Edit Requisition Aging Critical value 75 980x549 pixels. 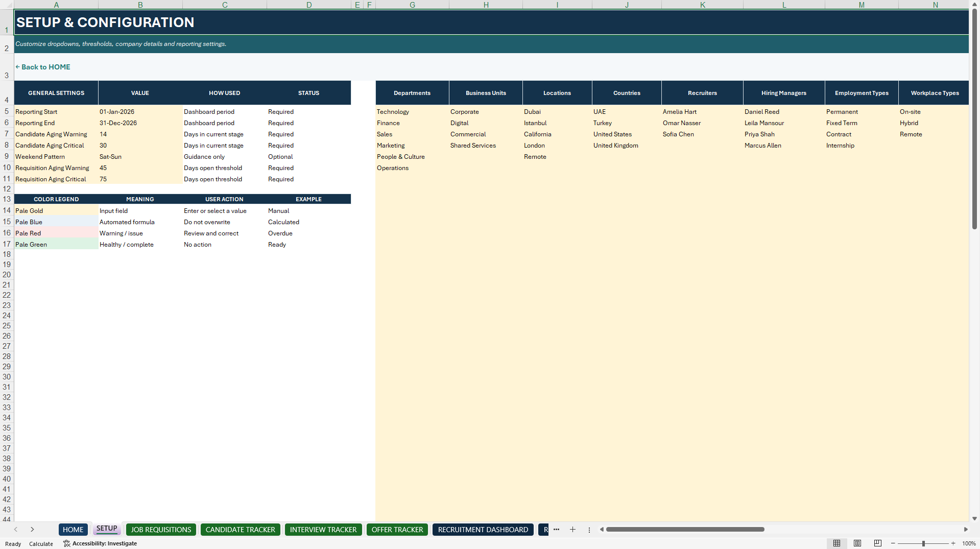[140, 179]
